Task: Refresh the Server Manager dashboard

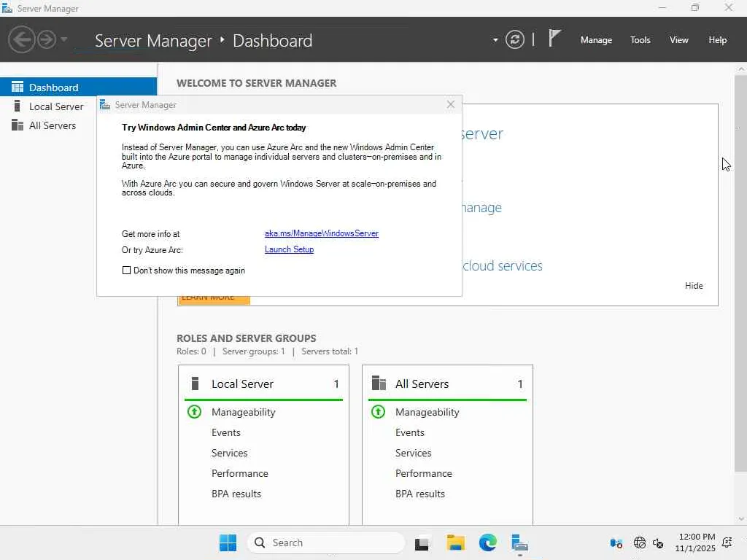Action: [x=515, y=39]
